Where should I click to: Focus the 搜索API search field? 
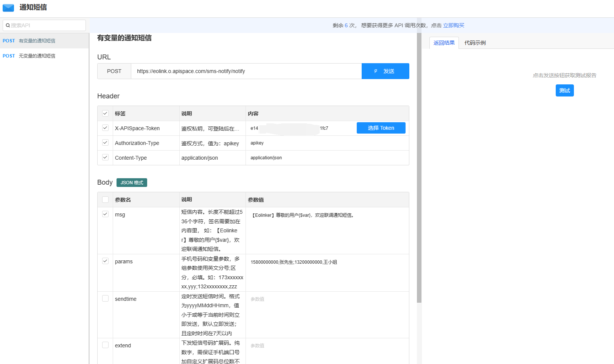click(x=44, y=25)
